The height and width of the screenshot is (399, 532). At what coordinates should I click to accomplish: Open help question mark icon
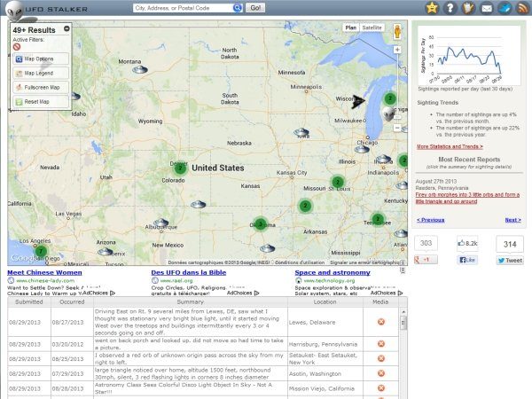tap(450, 7)
